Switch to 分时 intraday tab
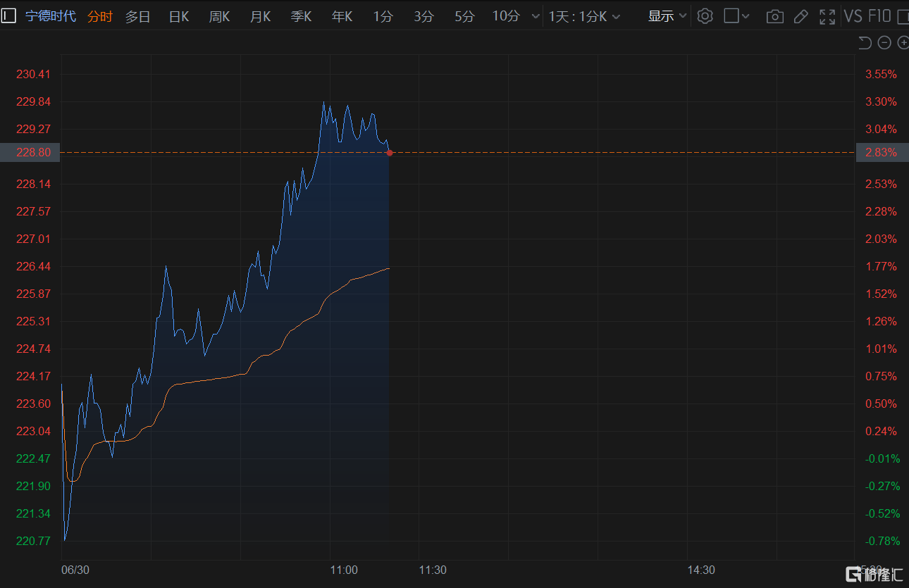Viewport: 909px width, 588px height. point(100,16)
